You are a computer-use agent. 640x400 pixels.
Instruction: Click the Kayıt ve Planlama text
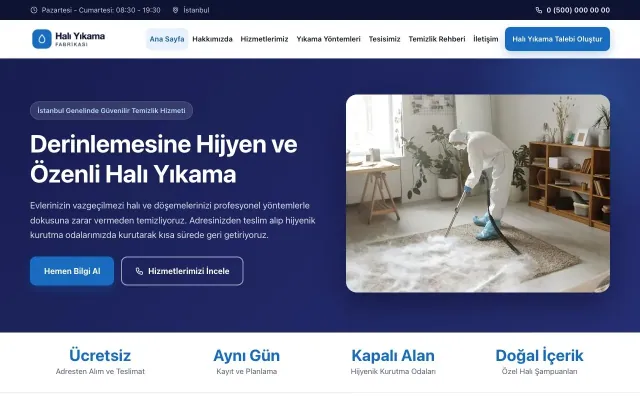[247, 371]
